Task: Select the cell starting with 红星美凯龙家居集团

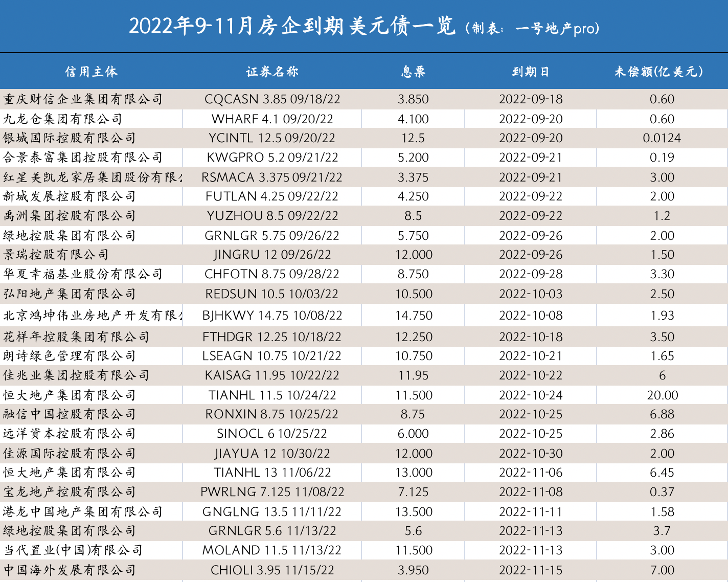Action: click(x=93, y=177)
